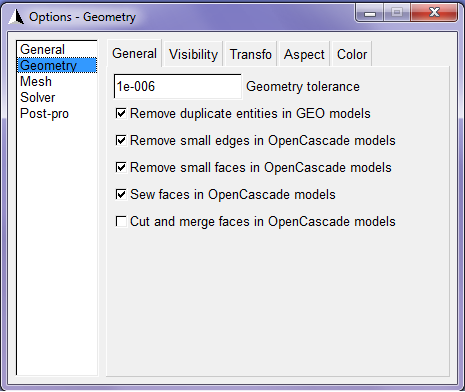Click the Geometry tolerance input field
465x392 pixels.
(x=178, y=86)
